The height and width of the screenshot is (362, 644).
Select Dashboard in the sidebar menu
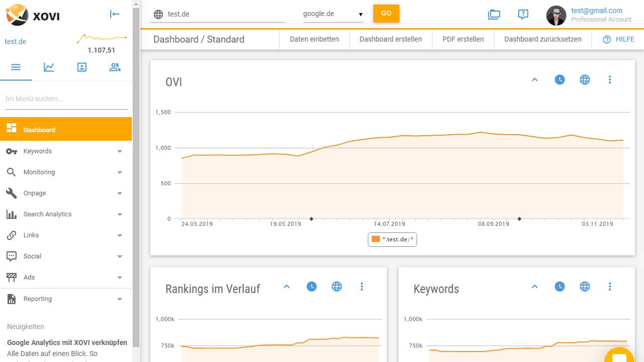pos(65,130)
